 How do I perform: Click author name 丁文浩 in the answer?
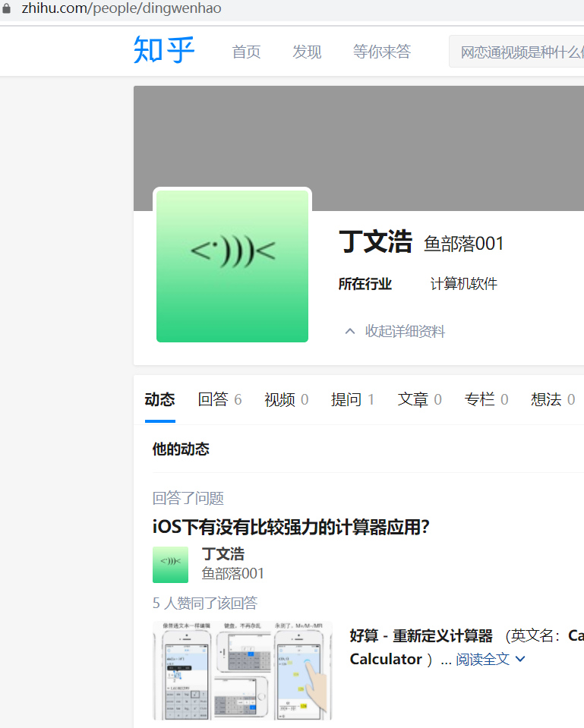coord(223,554)
